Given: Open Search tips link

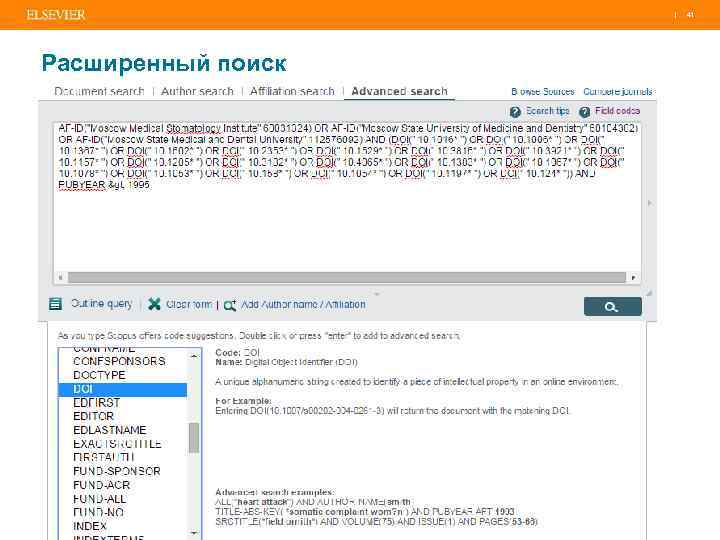Looking at the screenshot, I should [x=547, y=111].
